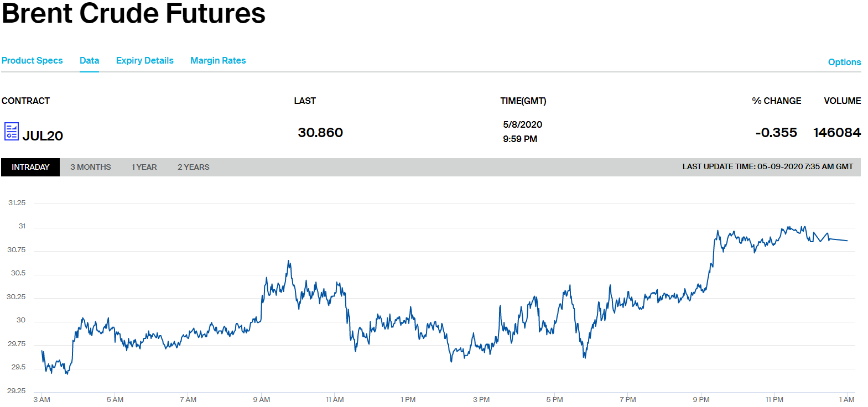868x407 pixels.
Task: Click the 1 PM x-axis label
Action: (408, 399)
